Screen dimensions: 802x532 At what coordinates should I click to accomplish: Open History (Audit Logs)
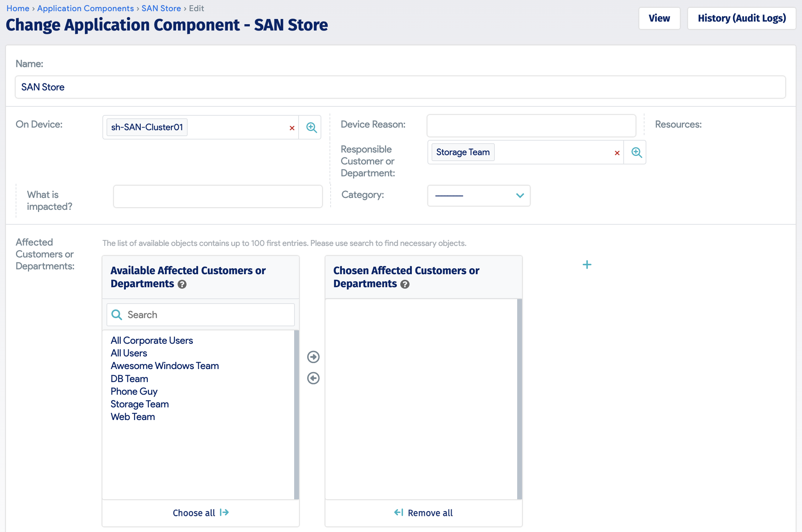click(x=741, y=18)
